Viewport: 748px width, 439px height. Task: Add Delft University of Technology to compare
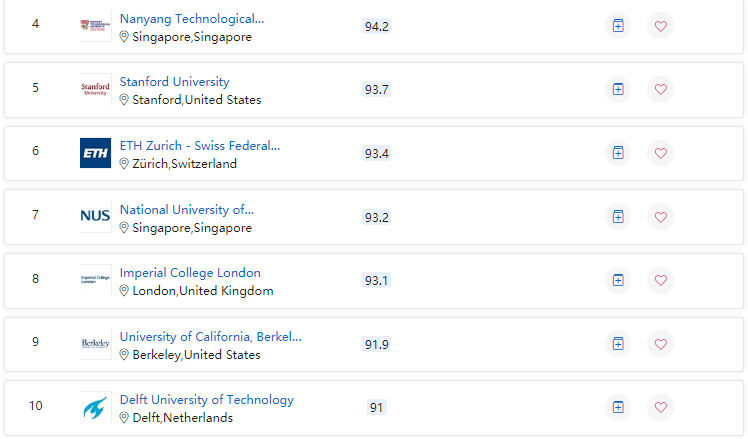(x=618, y=407)
